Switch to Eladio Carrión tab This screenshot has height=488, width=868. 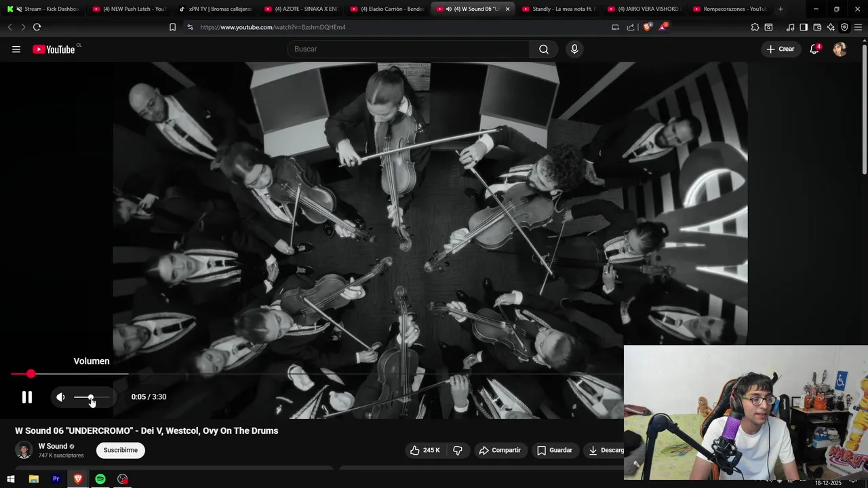coord(387,9)
